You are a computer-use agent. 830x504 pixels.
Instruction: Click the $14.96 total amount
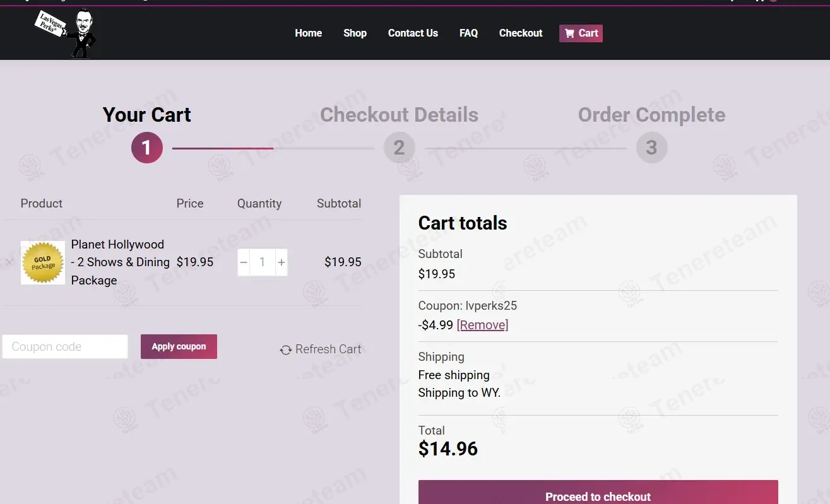click(448, 449)
